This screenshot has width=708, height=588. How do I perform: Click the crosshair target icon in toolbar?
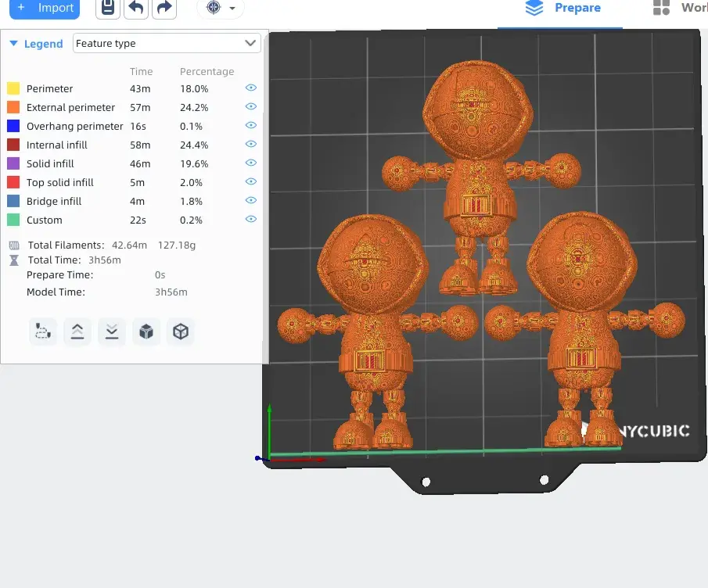pos(214,8)
